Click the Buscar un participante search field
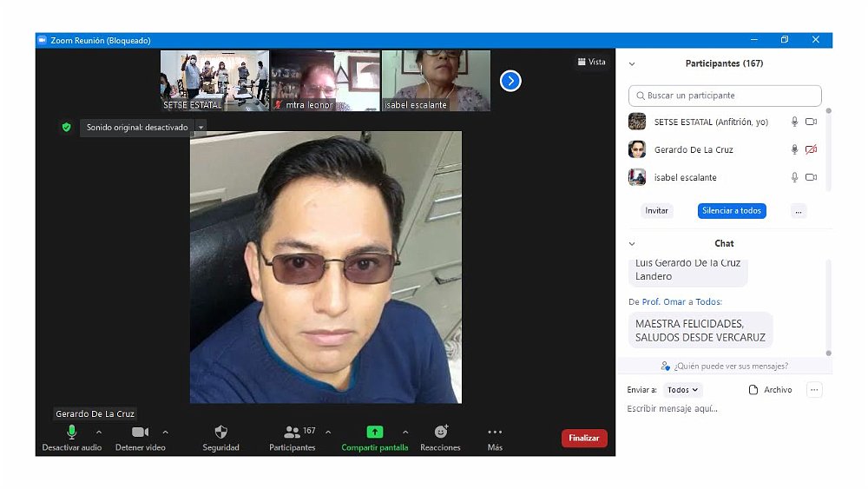Viewport: 868px width, 489px height. click(x=725, y=96)
